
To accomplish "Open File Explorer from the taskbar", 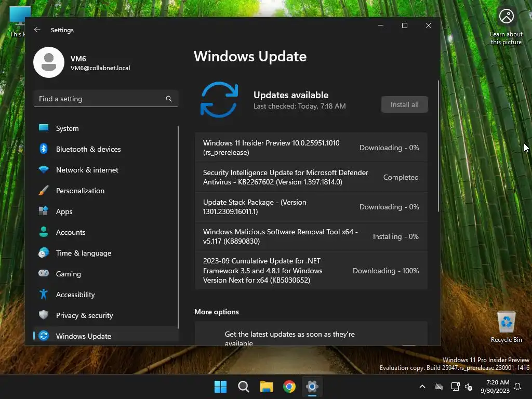I will click(x=267, y=387).
